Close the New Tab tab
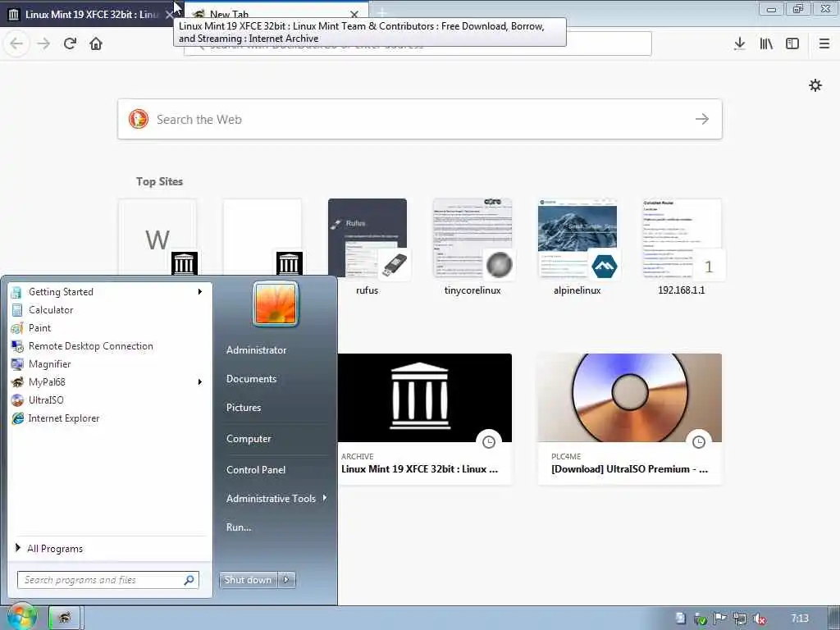840x630 pixels. click(354, 15)
